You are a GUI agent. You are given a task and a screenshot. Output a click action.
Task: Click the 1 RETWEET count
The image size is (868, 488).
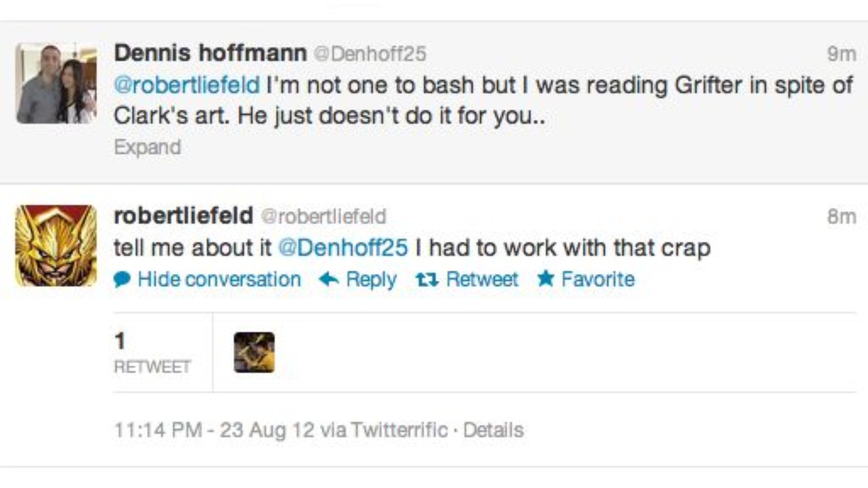(152, 353)
